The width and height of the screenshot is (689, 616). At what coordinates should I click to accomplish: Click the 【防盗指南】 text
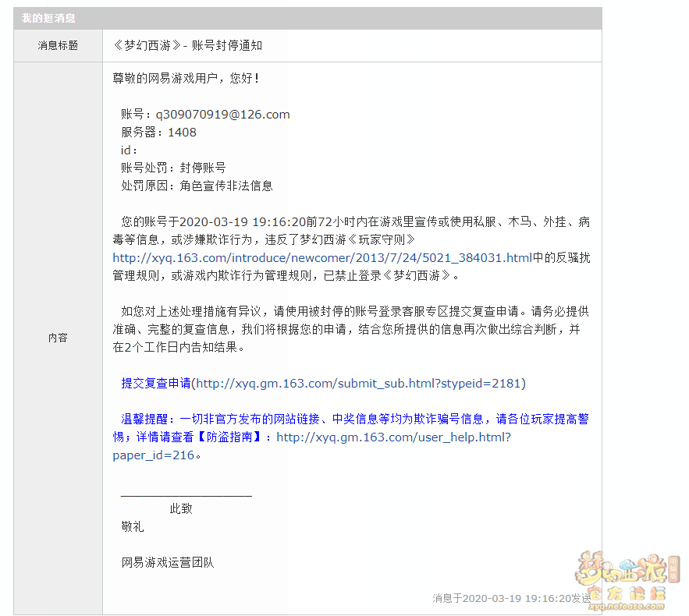[x=229, y=437]
